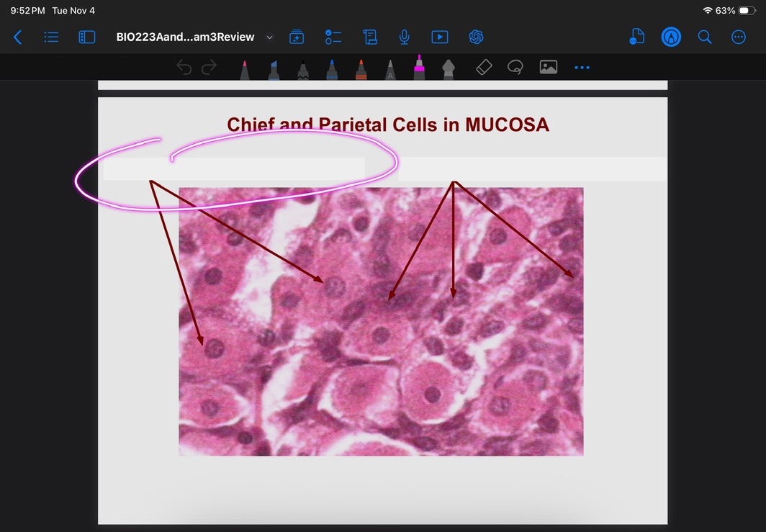Screen dimensions: 766x532
Task: Select the eraser tool
Action: click(x=484, y=67)
